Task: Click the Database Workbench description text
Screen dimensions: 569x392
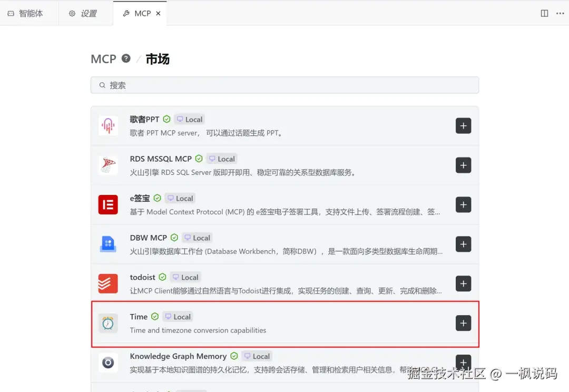Action: tap(286, 251)
